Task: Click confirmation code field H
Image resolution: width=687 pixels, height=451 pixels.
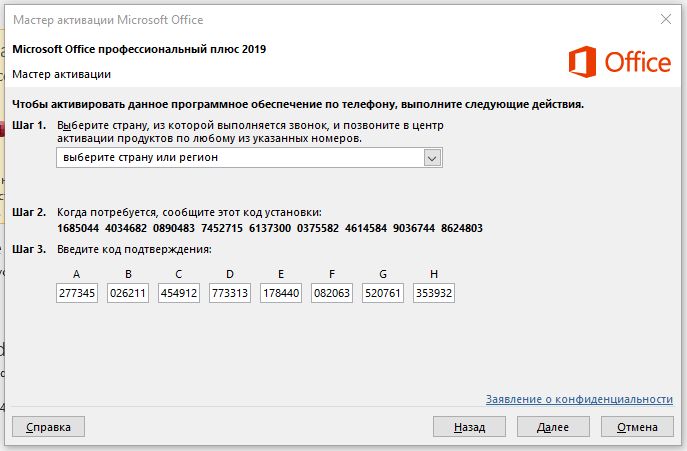Action: tap(433, 294)
